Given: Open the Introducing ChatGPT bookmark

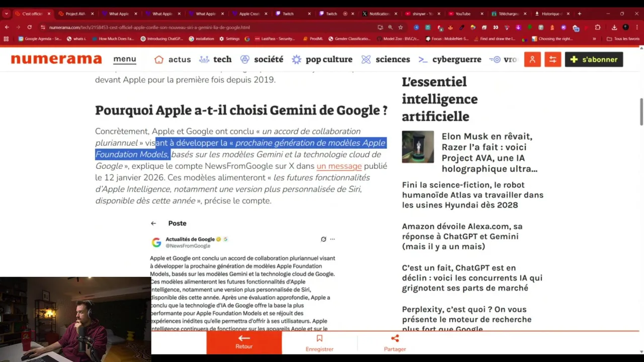Looking at the screenshot, I should point(162,39).
